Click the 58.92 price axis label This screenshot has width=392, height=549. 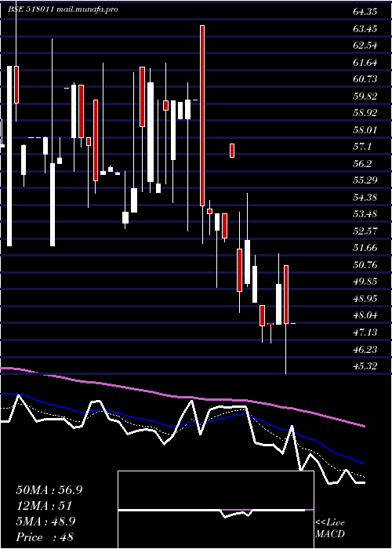pos(365,113)
